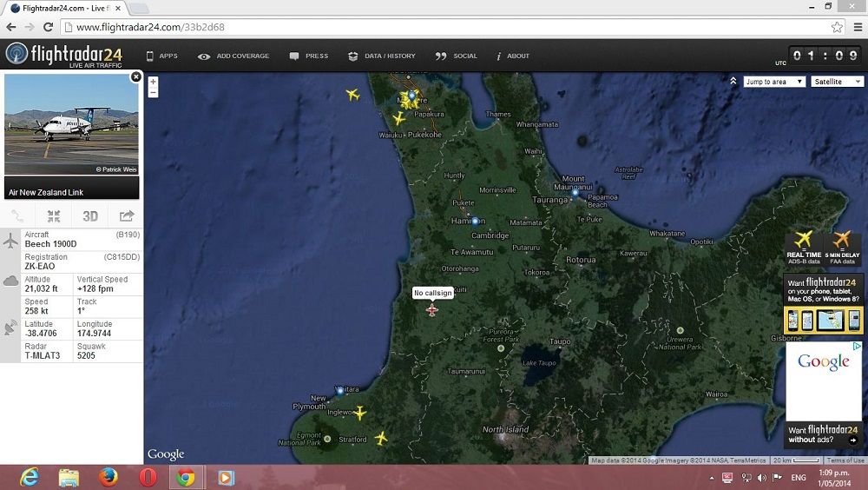Collapse the map options double-chevron

pyautogui.click(x=733, y=82)
